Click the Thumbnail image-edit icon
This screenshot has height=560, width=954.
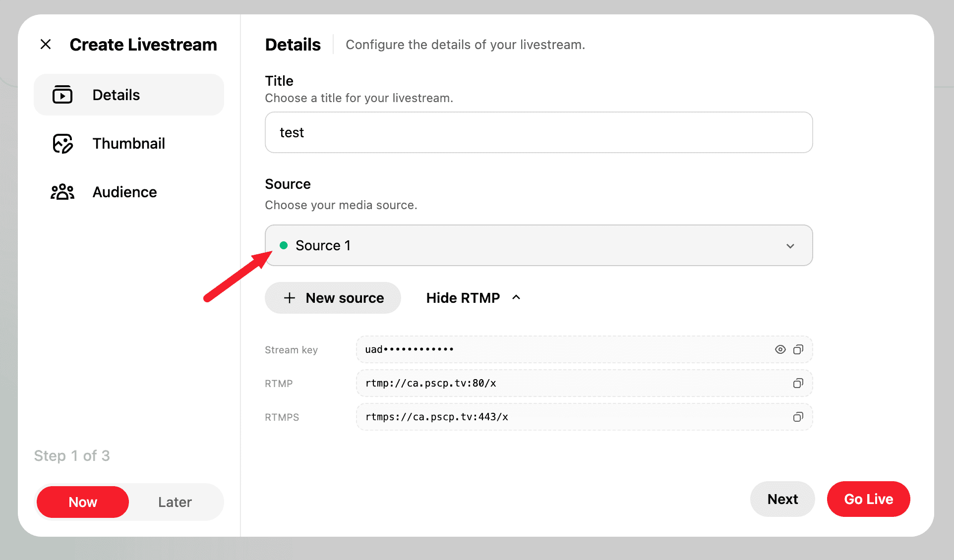click(63, 143)
